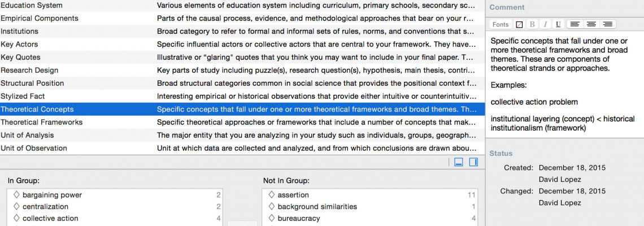
Task: Open the text color swatch
Action: (519, 24)
